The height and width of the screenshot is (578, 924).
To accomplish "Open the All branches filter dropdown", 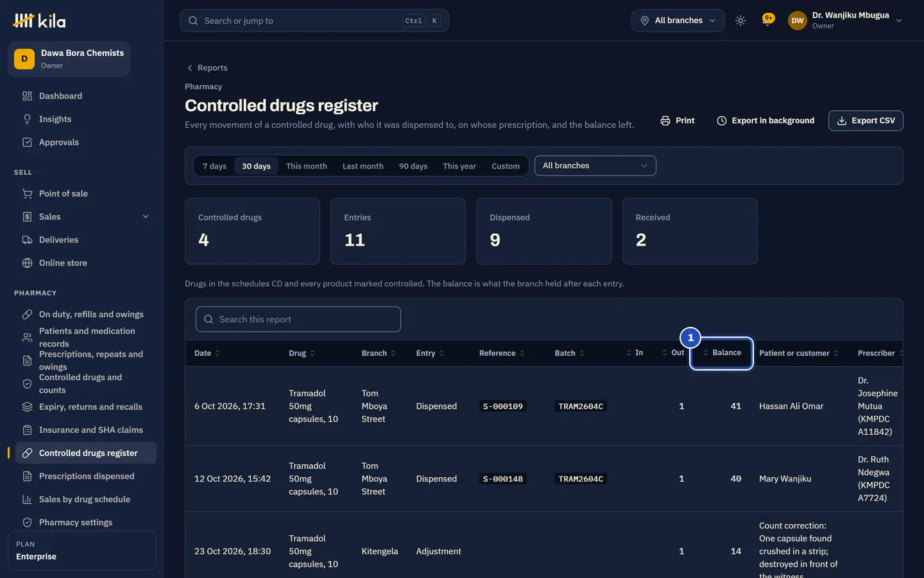I will point(595,166).
